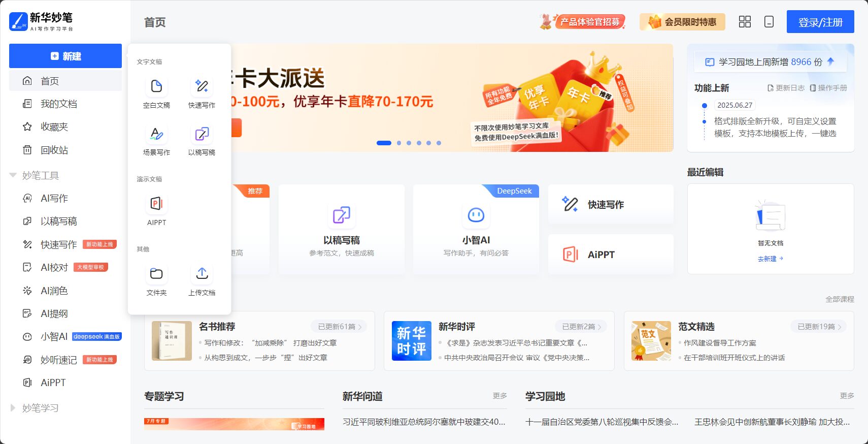The width and height of the screenshot is (868, 444).
Task: Open 习近平同玻利维亚总统 news item
Action: coord(424,422)
